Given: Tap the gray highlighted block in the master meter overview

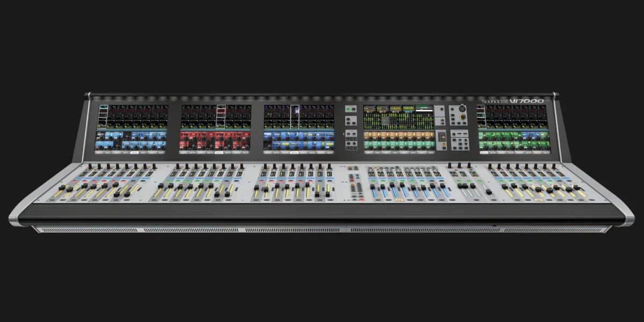Looking at the screenshot, I should [385, 121].
